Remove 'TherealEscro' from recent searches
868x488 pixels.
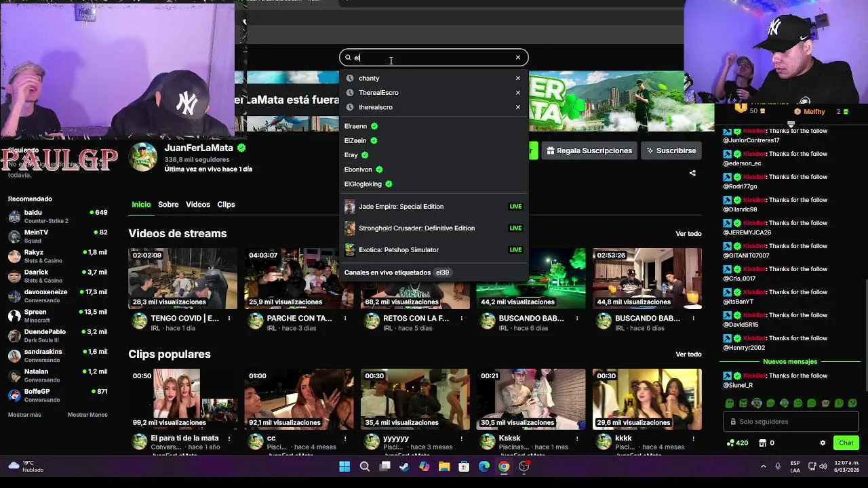tap(517, 92)
